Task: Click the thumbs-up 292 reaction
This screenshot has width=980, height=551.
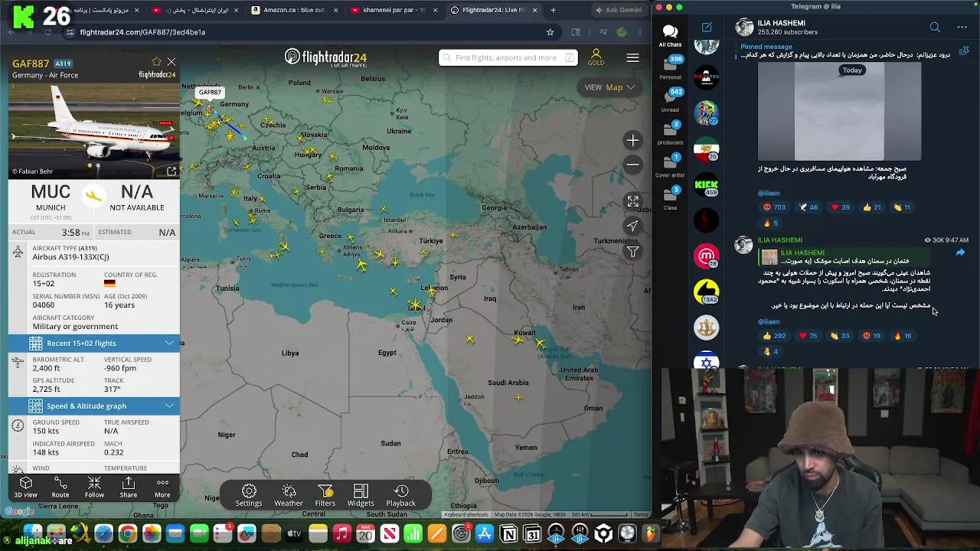Action: [x=774, y=336]
